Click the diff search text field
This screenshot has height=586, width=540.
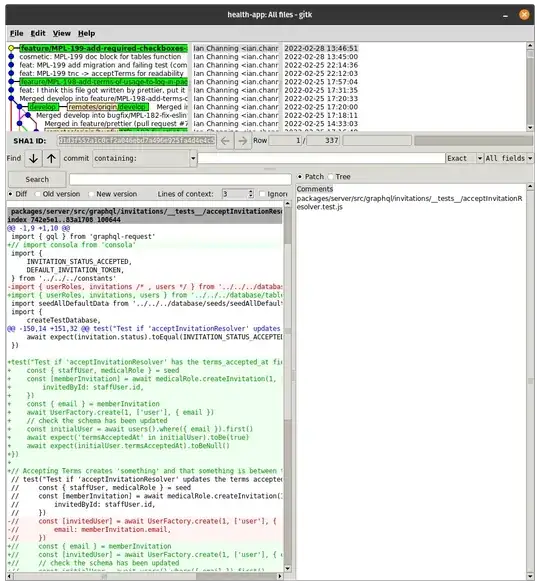[x=180, y=179]
